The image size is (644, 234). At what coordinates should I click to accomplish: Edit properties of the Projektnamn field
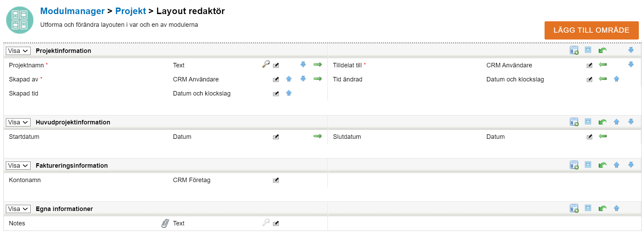click(276, 65)
